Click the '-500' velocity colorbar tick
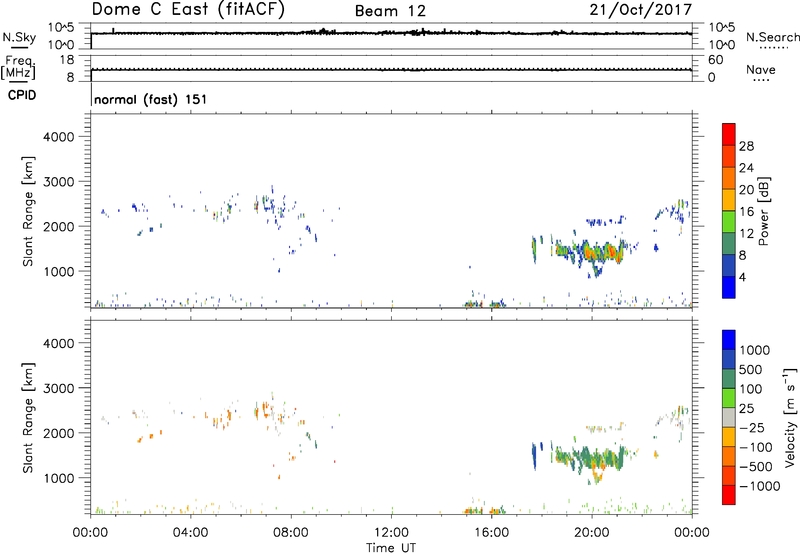 (756, 467)
